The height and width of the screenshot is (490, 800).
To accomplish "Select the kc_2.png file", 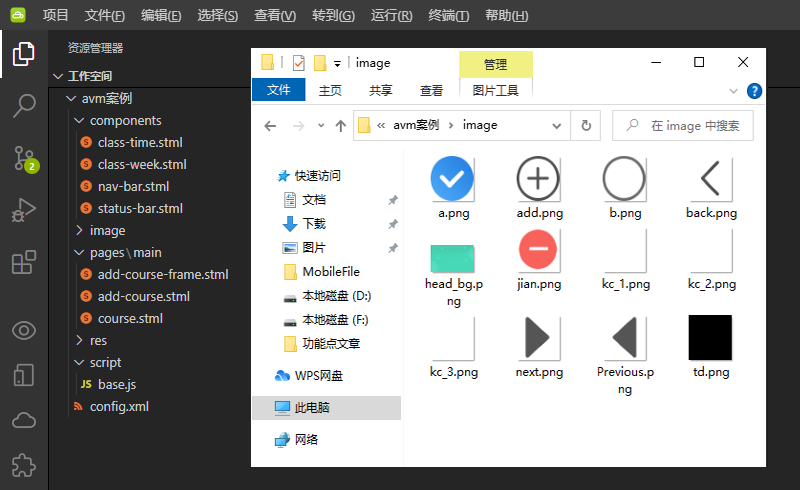I will pyautogui.click(x=711, y=260).
